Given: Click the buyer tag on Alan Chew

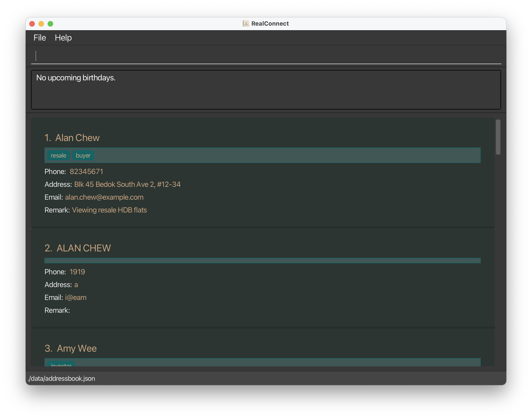Looking at the screenshot, I should (83, 155).
